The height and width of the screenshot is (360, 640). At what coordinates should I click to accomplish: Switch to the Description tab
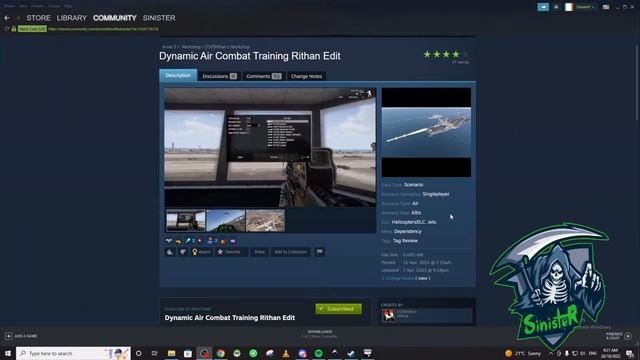click(x=178, y=76)
